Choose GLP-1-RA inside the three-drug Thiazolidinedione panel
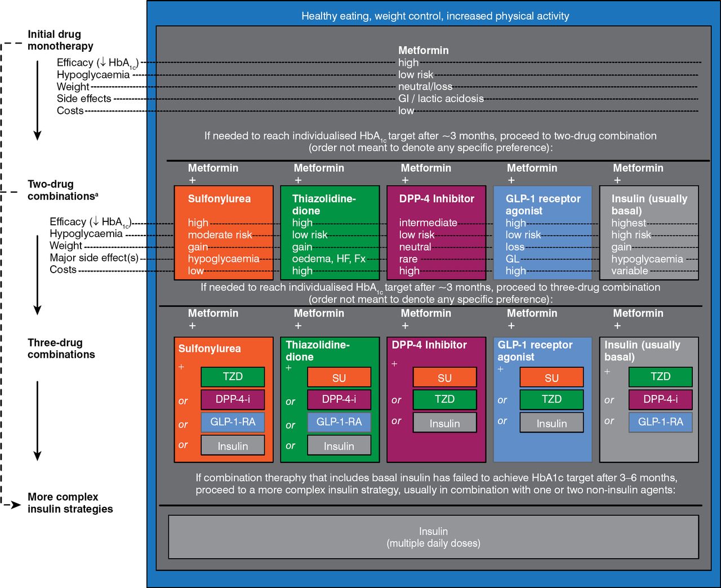This screenshot has height=588, width=721. (339, 422)
